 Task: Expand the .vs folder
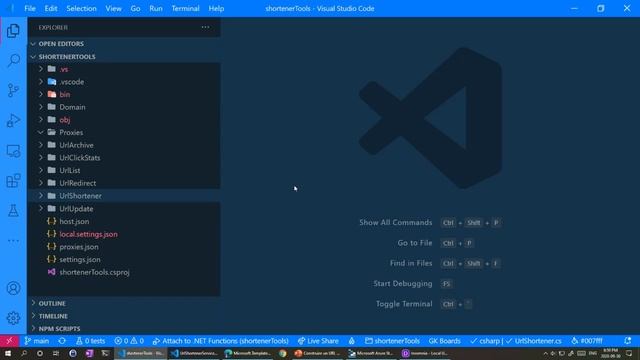pyautogui.click(x=124, y=69)
